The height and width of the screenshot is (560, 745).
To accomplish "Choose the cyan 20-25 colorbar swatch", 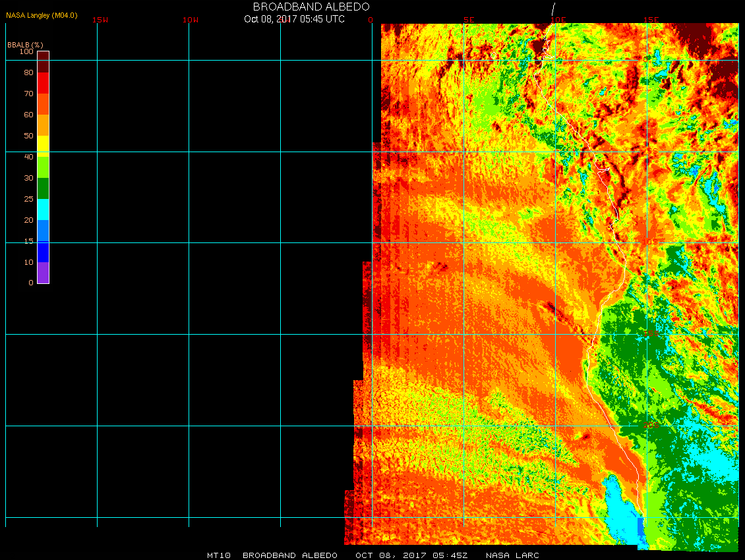I will coord(44,210).
